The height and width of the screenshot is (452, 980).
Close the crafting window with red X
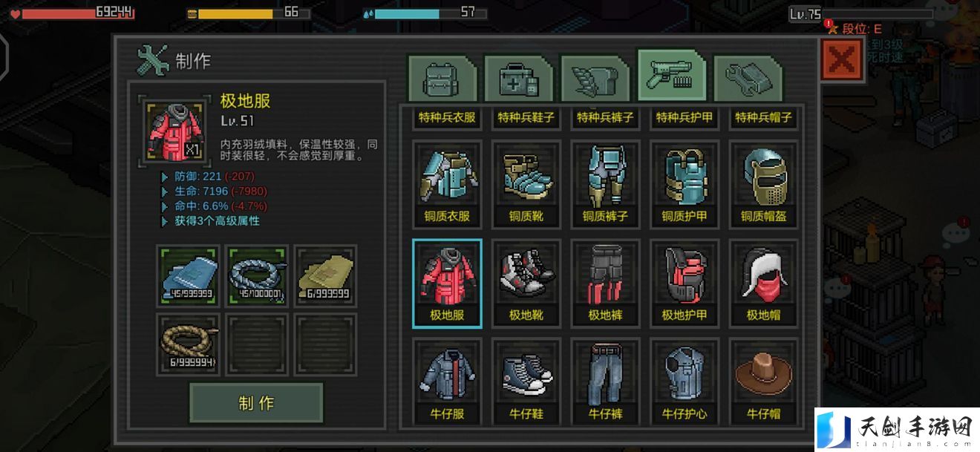pyautogui.click(x=841, y=59)
